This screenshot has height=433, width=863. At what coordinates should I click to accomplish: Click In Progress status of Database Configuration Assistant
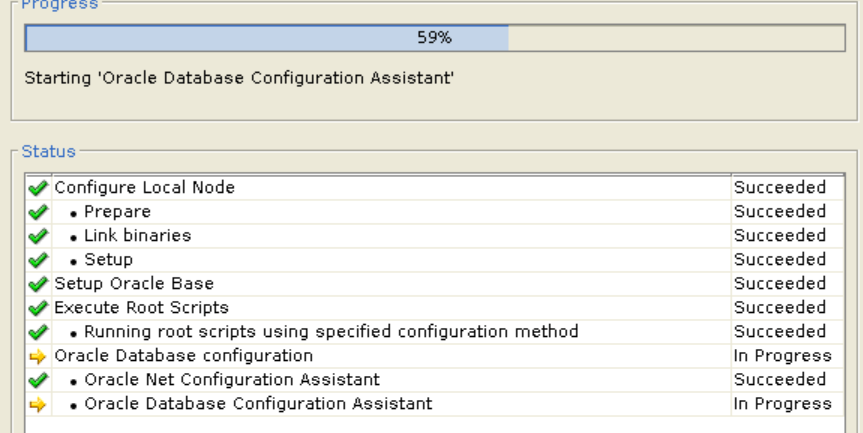[x=783, y=404]
